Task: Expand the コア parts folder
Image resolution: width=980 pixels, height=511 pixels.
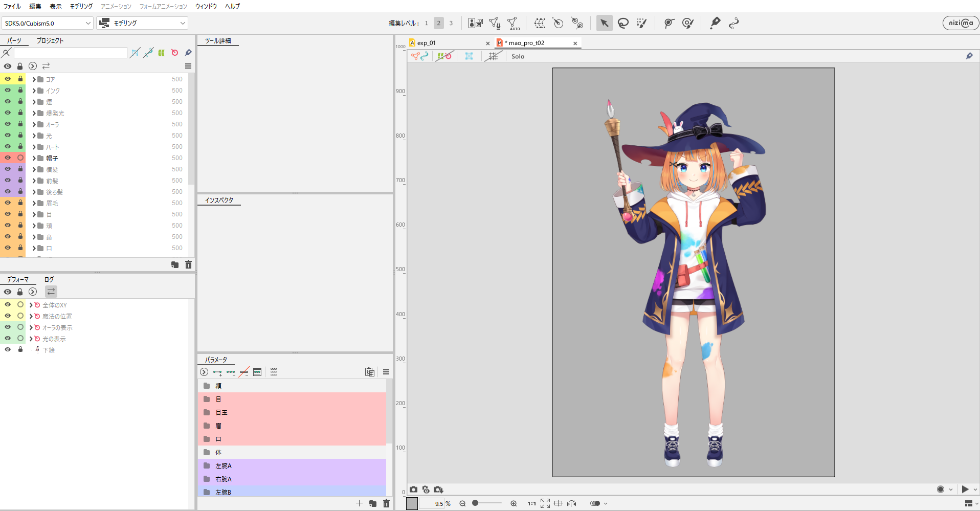Action: (34, 79)
